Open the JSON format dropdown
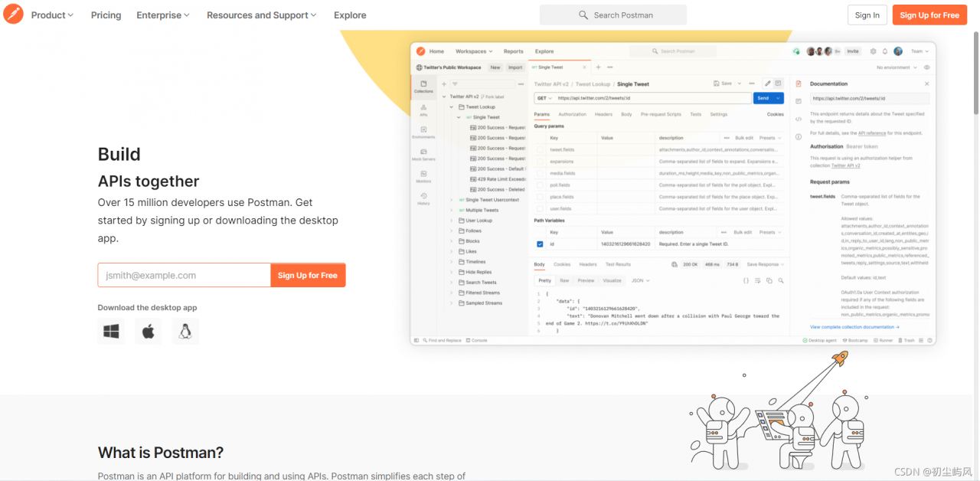The image size is (980, 481). coord(640,280)
